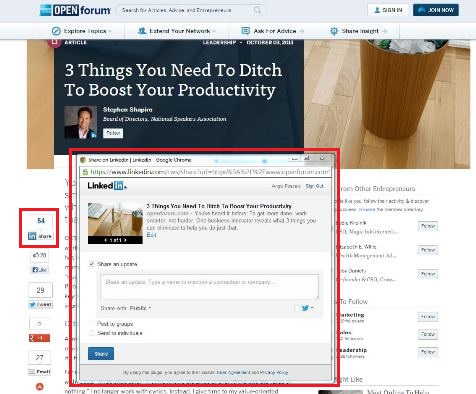
Task: Click the next image arrow under preview thumbnail
Action: click(125, 240)
